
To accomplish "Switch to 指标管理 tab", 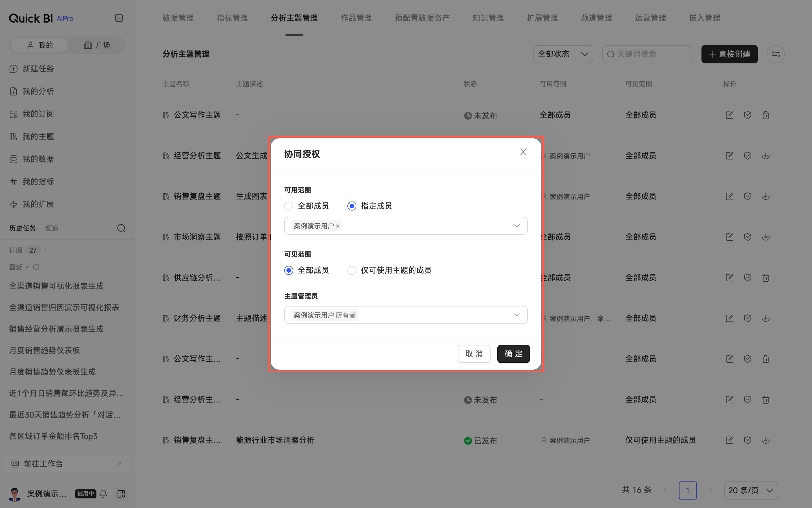I will [x=232, y=18].
